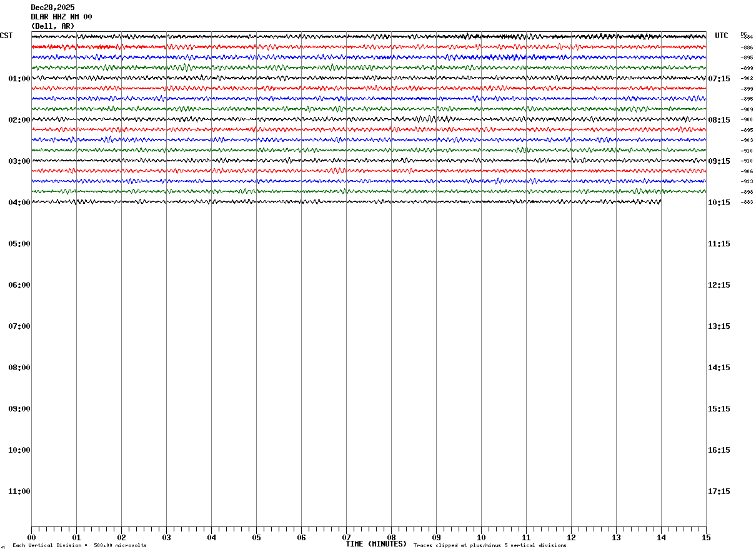Viewport: 756px width, 554px height.
Task: Click the DC offset value -900
Action: [x=747, y=119]
